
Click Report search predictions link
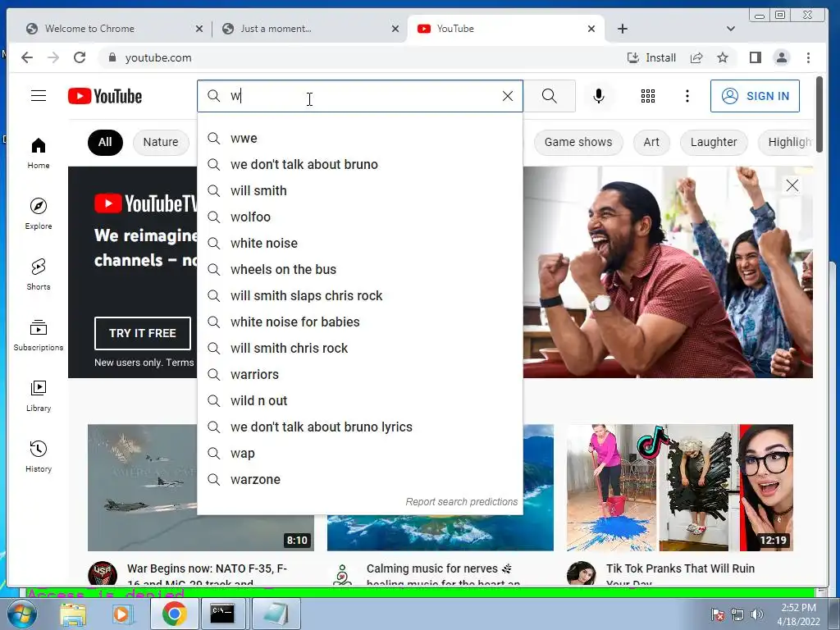461,502
